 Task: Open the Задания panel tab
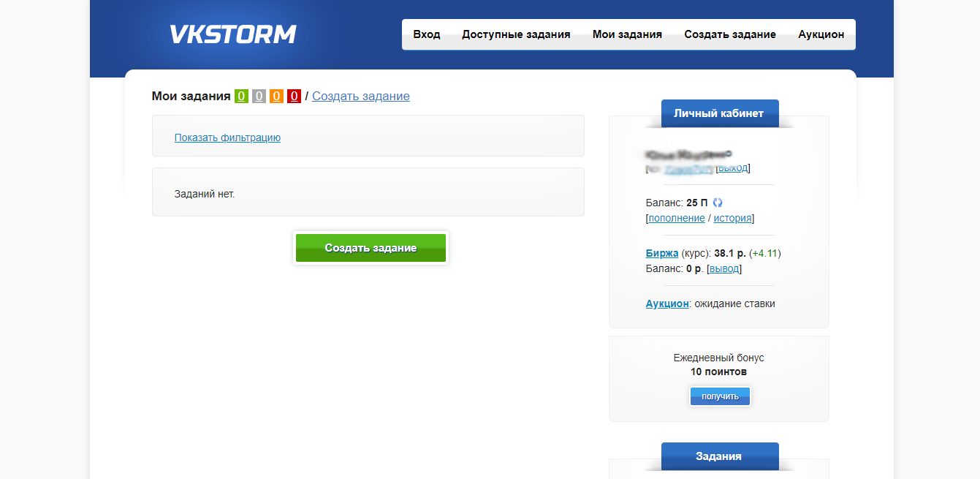[719, 456]
